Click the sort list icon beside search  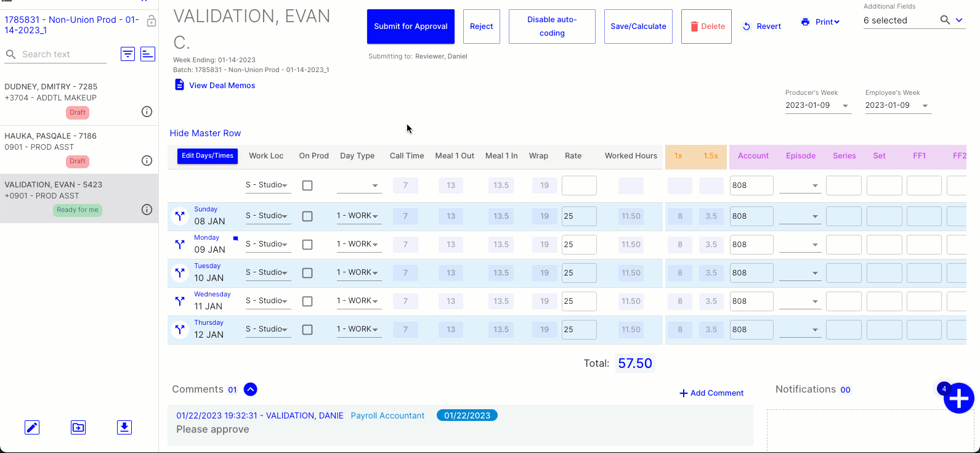pyautogui.click(x=148, y=54)
